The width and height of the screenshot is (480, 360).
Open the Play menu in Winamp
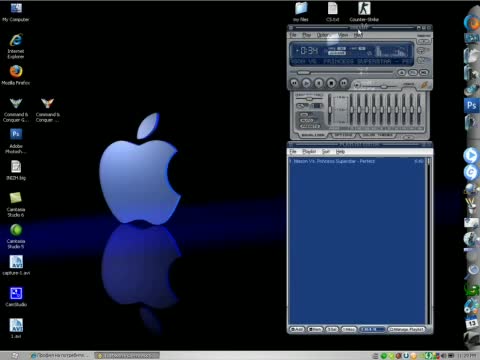(307, 35)
